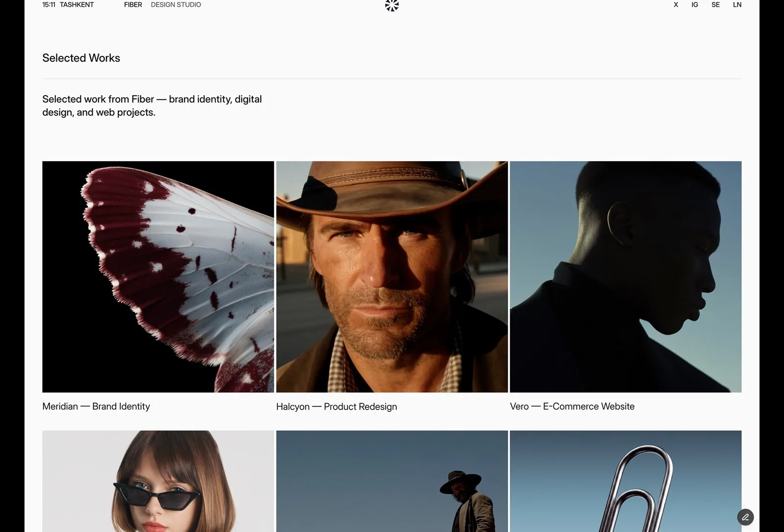Open the X social link
Image resolution: width=784 pixels, height=532 pixels.
[676, 5]
